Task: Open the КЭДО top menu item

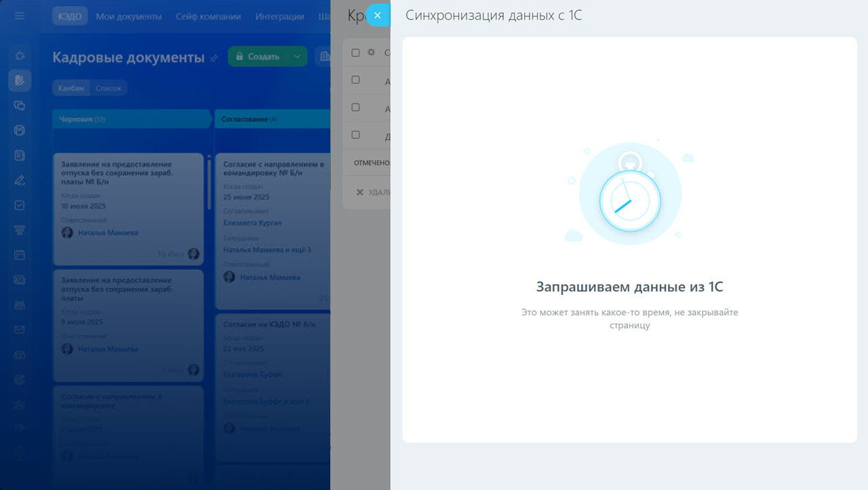Action: pyautogui.click(x=70, y=16)
